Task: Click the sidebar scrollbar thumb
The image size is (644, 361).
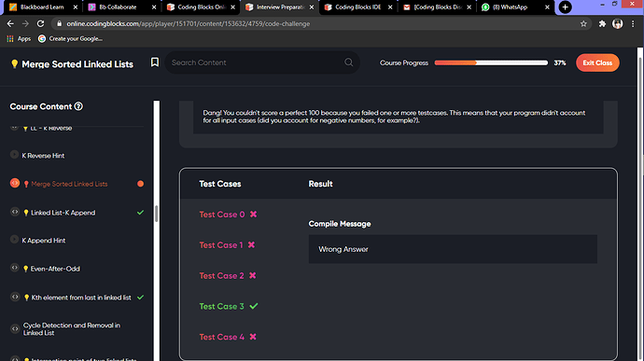Action: click(x=157, y=214)
